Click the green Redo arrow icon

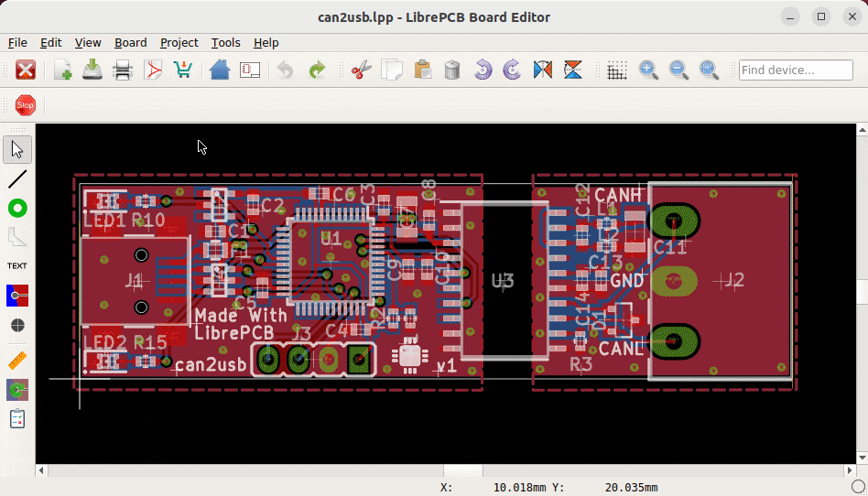(x=317, y=70)
